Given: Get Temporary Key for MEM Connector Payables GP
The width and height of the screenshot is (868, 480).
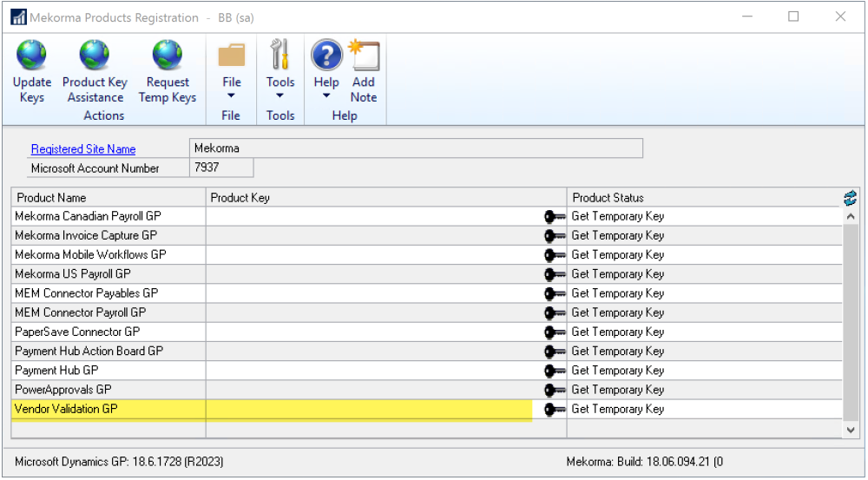Looking at the screenshot, I should (618, 293).
